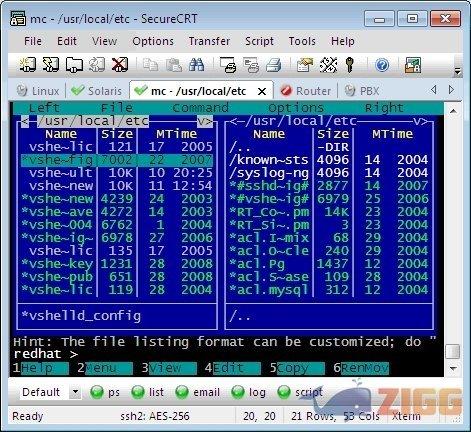This screenshot has height=432, width=471.
Task: Click the 6RenMov function key label
Action: (361, 368)
